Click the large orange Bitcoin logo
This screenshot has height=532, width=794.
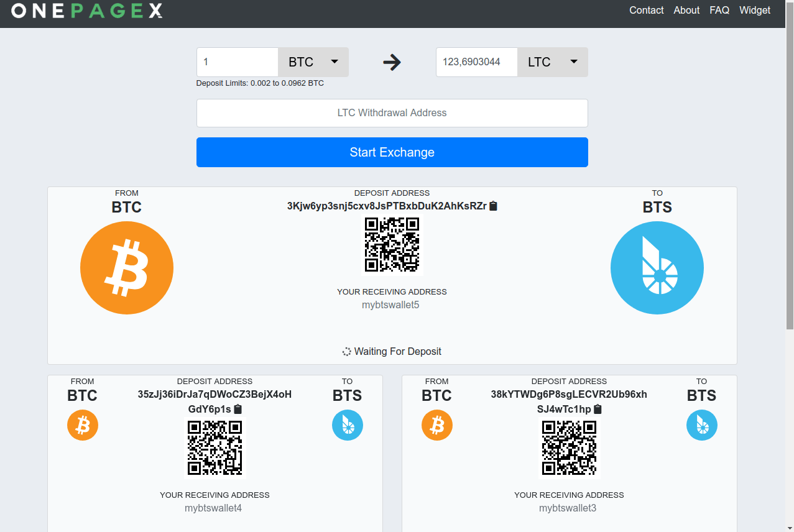pyautogui.click(x=127, y=268)
